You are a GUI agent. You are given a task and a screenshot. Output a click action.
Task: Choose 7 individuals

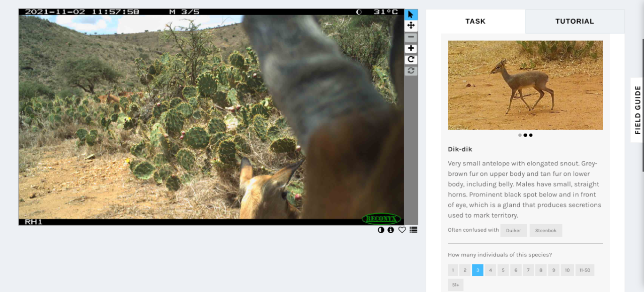(528, 270)
